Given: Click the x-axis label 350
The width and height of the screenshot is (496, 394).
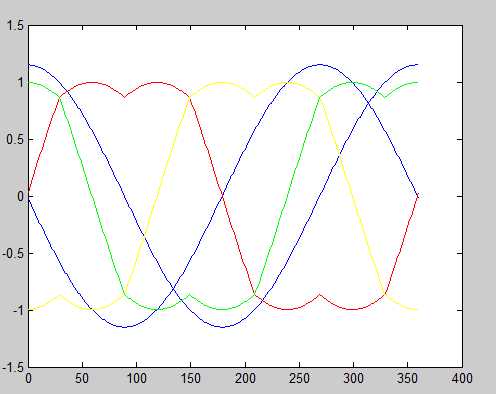Looking at the screenshot, I should 408,378.
